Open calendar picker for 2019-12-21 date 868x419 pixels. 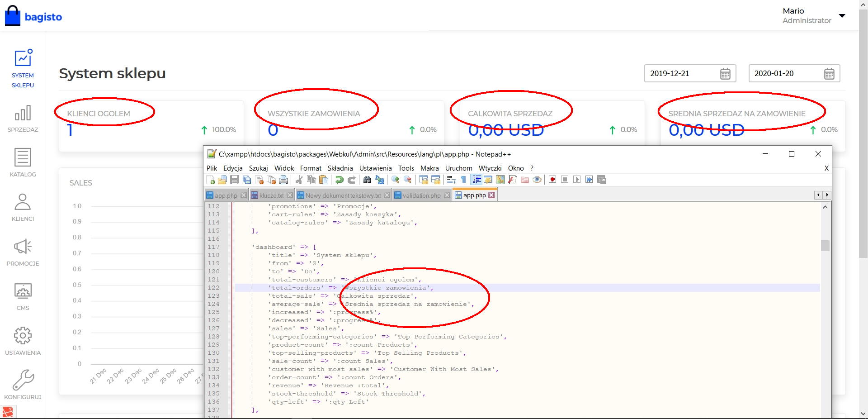(725, 74)
